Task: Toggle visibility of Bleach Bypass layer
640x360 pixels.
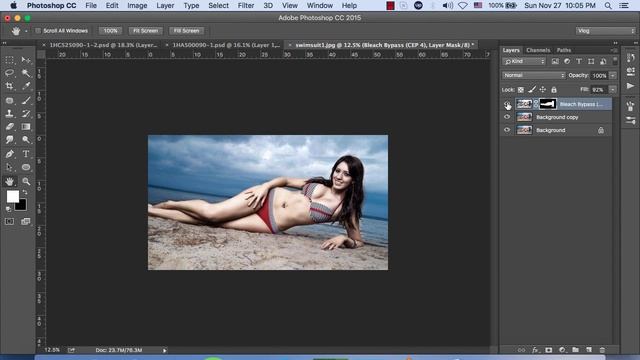Action: click(507, 104)
